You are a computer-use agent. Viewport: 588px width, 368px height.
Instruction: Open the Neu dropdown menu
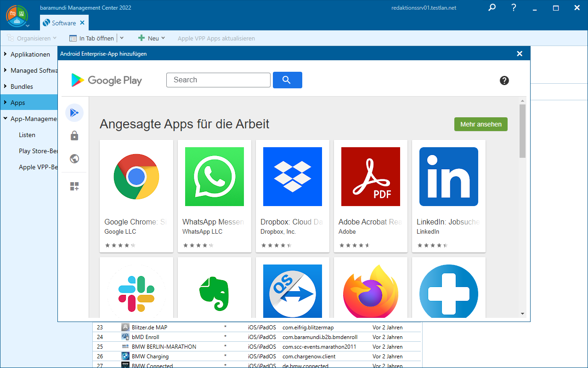152,38
